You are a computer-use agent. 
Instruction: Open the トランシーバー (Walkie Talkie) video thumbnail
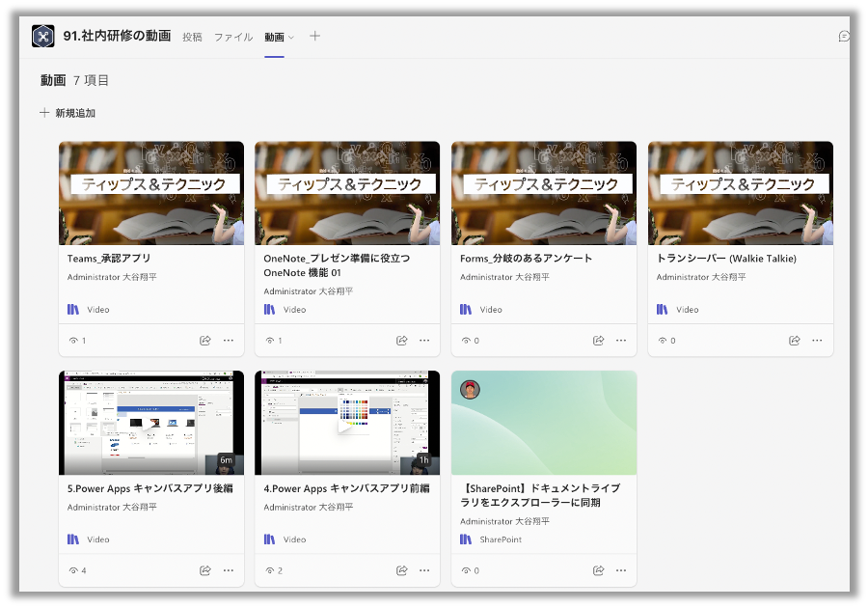(x=740, y=193)
